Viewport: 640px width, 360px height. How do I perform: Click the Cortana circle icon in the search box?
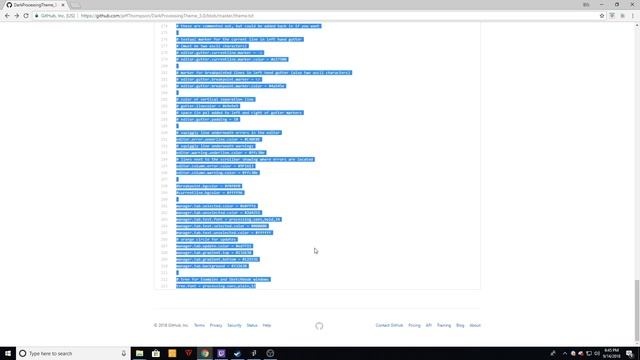(x=23, y=353)
